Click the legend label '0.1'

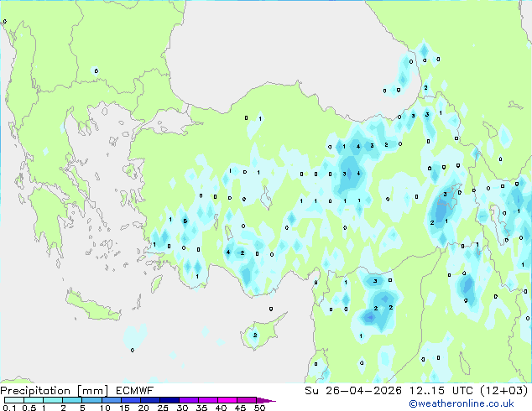pos(9,408)
